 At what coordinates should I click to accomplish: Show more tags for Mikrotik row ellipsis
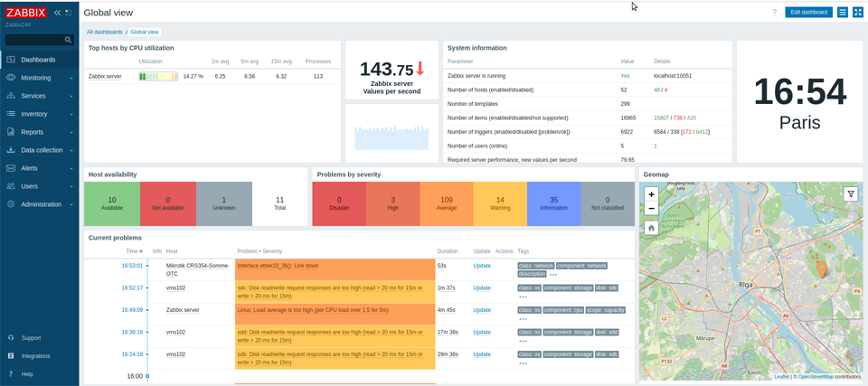click(x=553, y=275)
